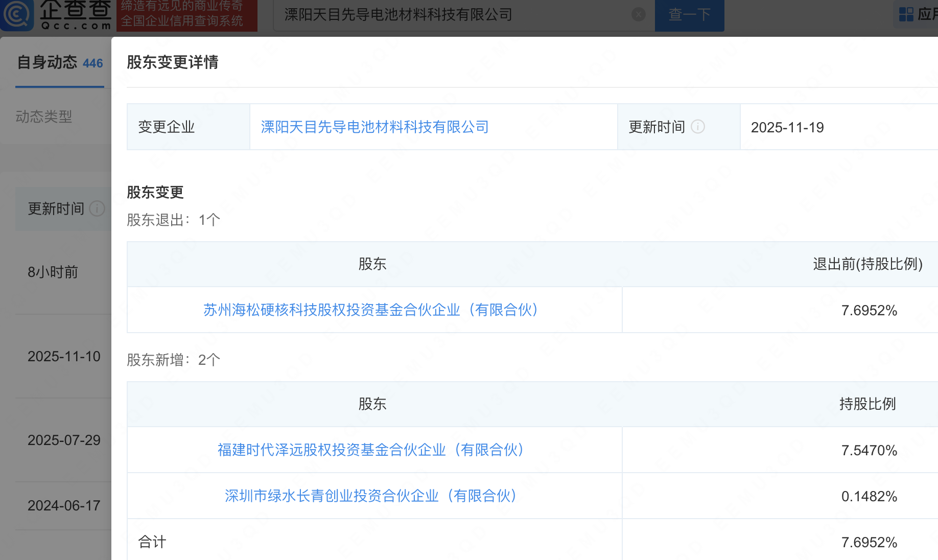Image resolution: width=938 pixels, height=560 pixels.
Task: Click the 股东变更详情 dialog title
Action: coord(173,62)
